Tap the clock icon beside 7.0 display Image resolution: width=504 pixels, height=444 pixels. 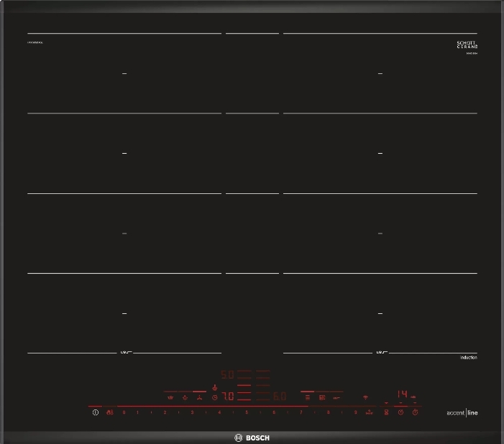pos(214,397)
